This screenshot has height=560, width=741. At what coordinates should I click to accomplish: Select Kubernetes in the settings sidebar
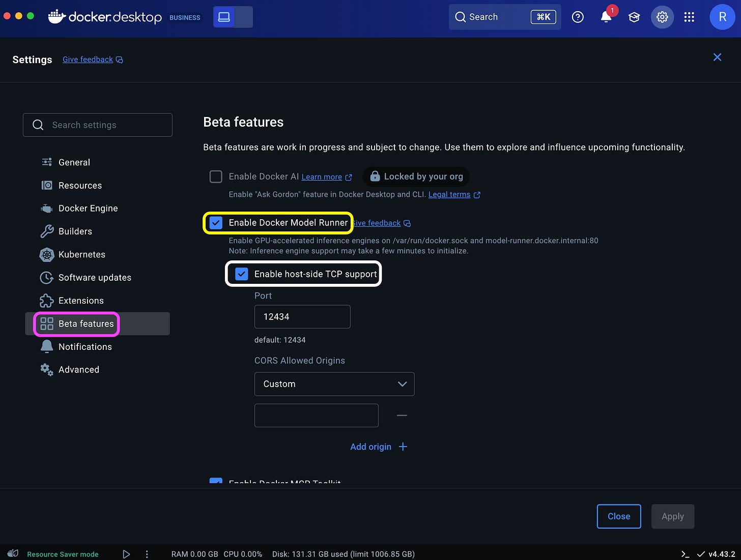81,254
